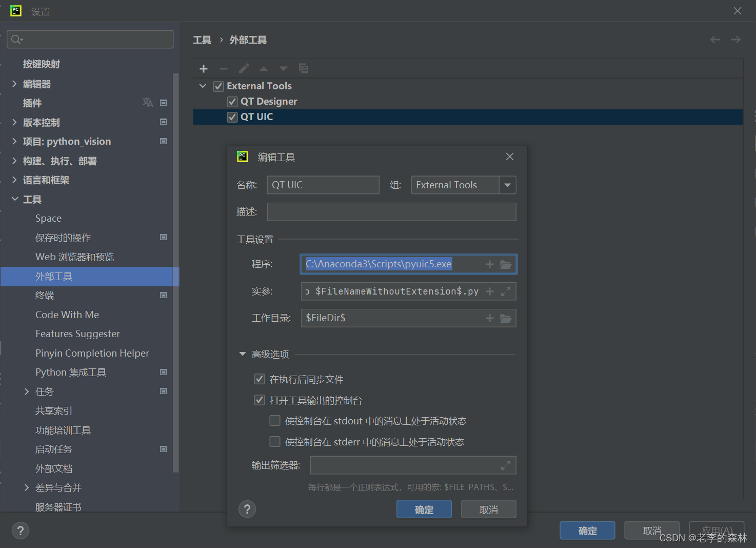Open 按键映射 settings page
756x548 pixels.
click(42, 64)
